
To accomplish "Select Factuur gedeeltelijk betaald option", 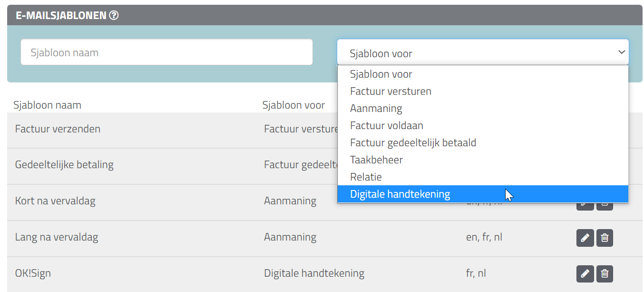I will click(413, 142).
